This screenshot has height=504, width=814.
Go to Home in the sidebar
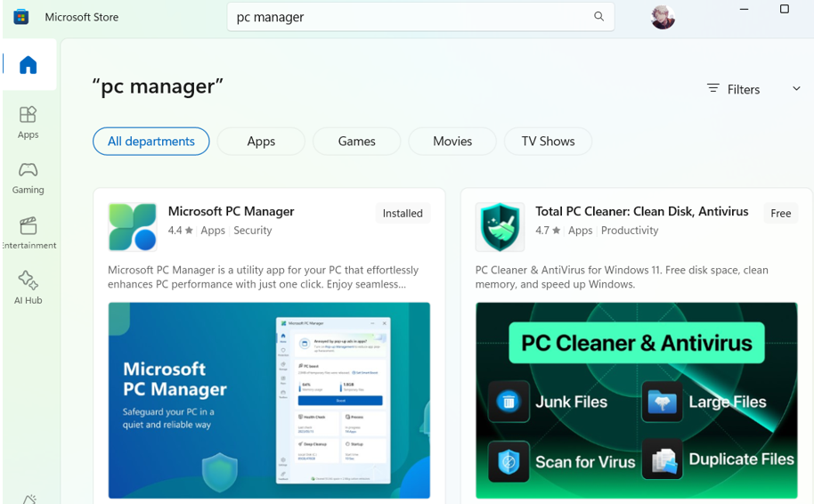pos(28,65)
